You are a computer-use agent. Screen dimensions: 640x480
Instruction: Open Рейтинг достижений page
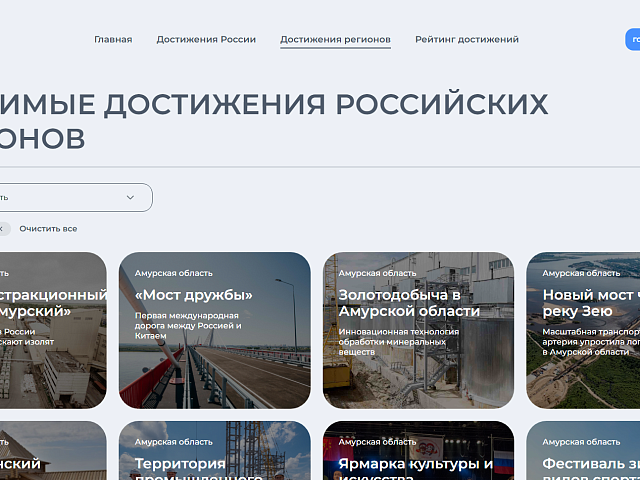pyautogui.click(x=467, y=40)
